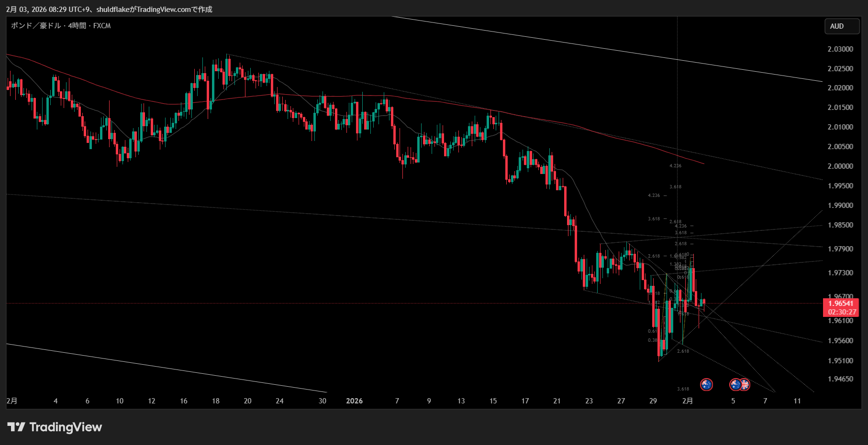Click the snapshot timestamp header text
The height and width of the screenshot is (445, 868).
pos(109,9)
